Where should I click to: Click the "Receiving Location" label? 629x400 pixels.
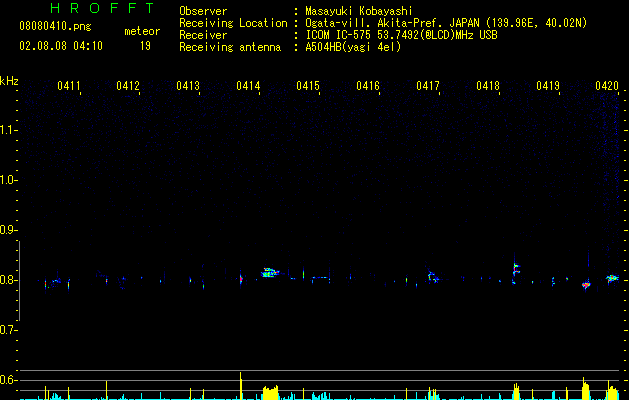click(x=233, y=23)
